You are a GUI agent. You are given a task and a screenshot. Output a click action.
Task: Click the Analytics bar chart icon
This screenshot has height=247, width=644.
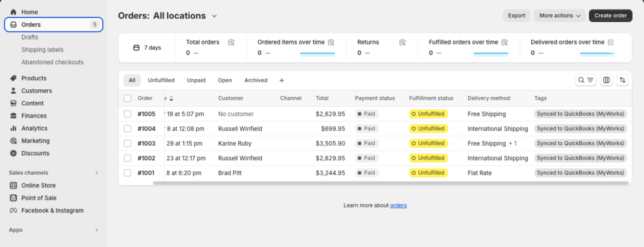coord(14,128)
